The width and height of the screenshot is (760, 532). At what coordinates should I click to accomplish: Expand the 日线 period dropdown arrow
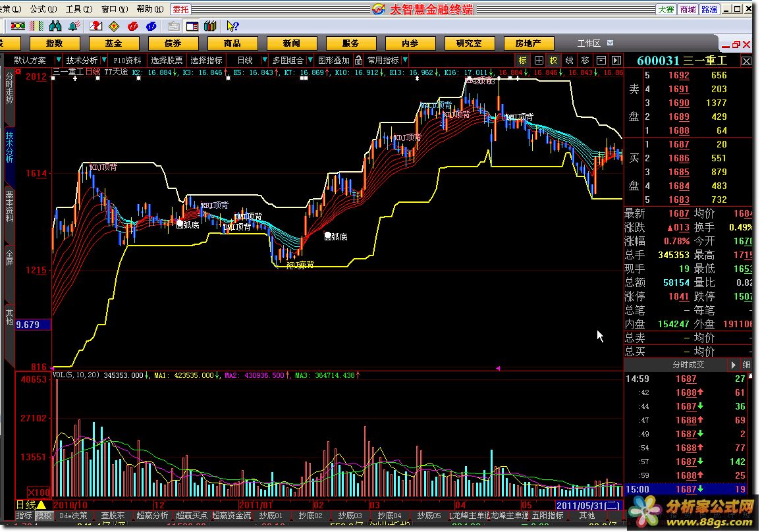(x=264, y=60)
